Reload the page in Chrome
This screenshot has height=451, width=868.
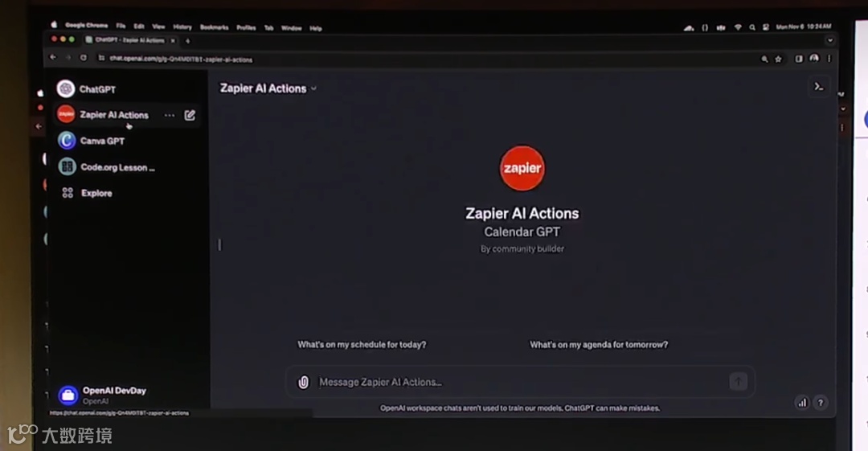pos(84,58)
